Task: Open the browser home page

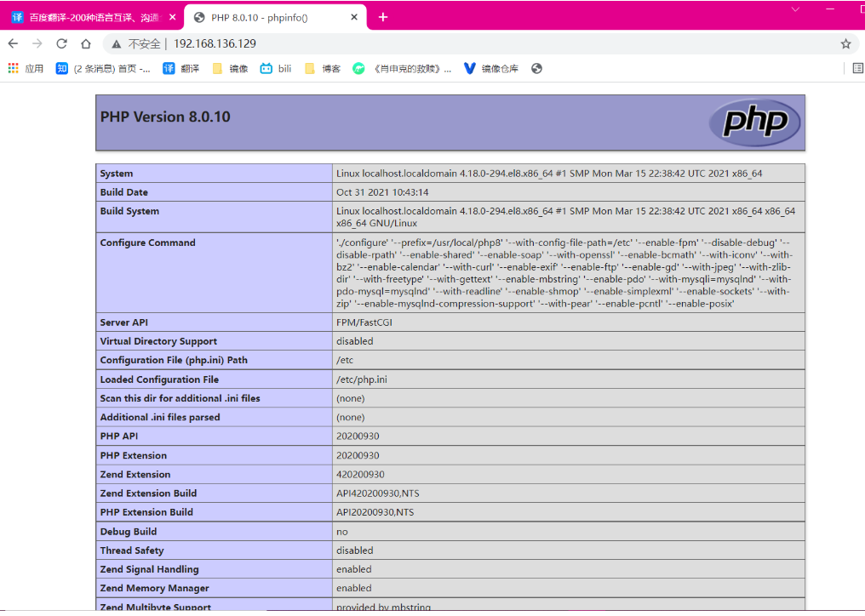Action: [x=85, y=43]
